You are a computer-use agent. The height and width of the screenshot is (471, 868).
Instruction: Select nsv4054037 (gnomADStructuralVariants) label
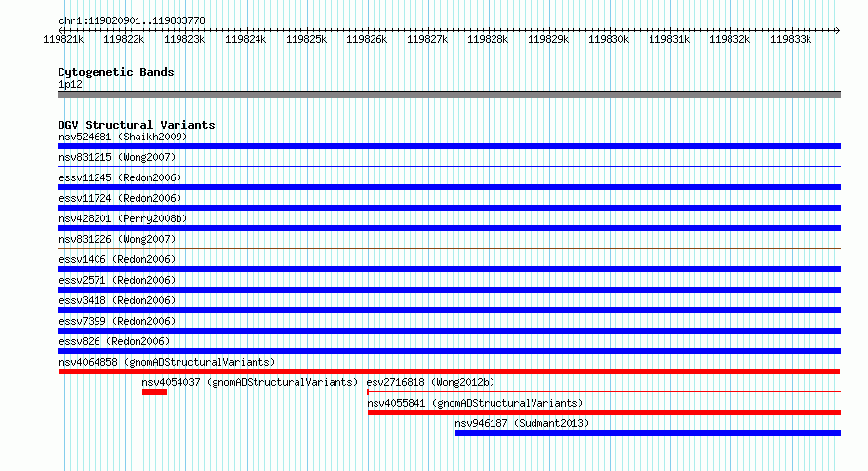tap(250, 382)
